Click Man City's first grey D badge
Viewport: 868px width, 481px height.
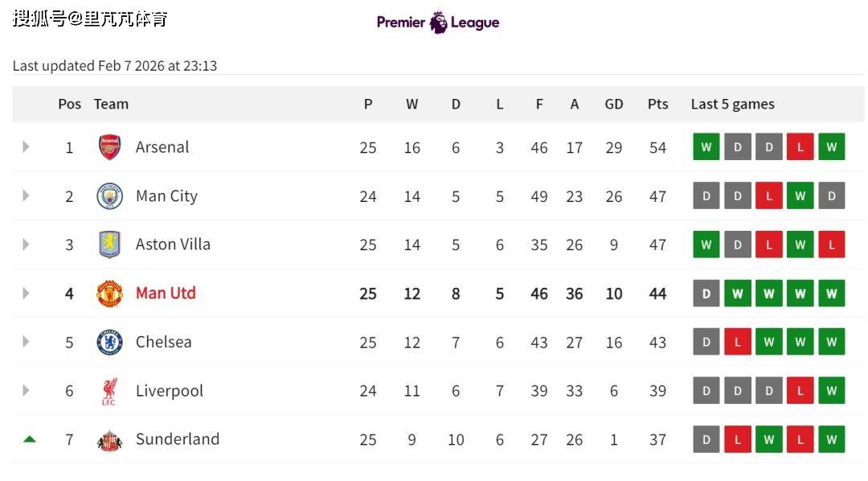pos(706,196)
